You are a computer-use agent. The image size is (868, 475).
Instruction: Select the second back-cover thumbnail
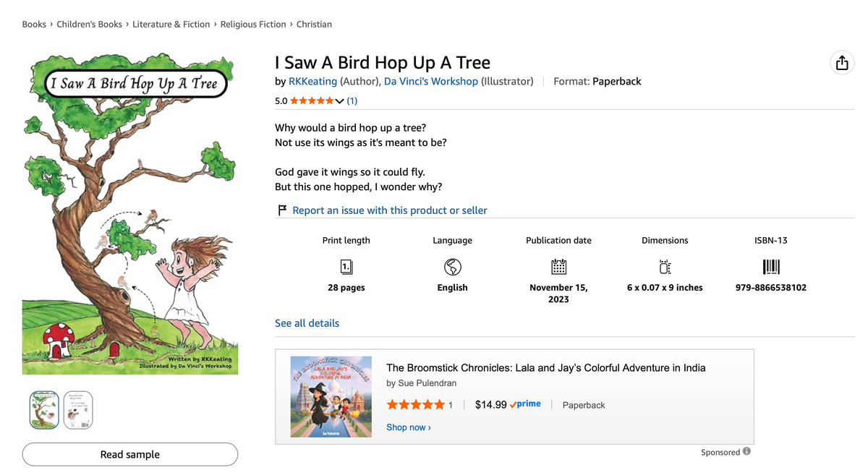(78, 411)
